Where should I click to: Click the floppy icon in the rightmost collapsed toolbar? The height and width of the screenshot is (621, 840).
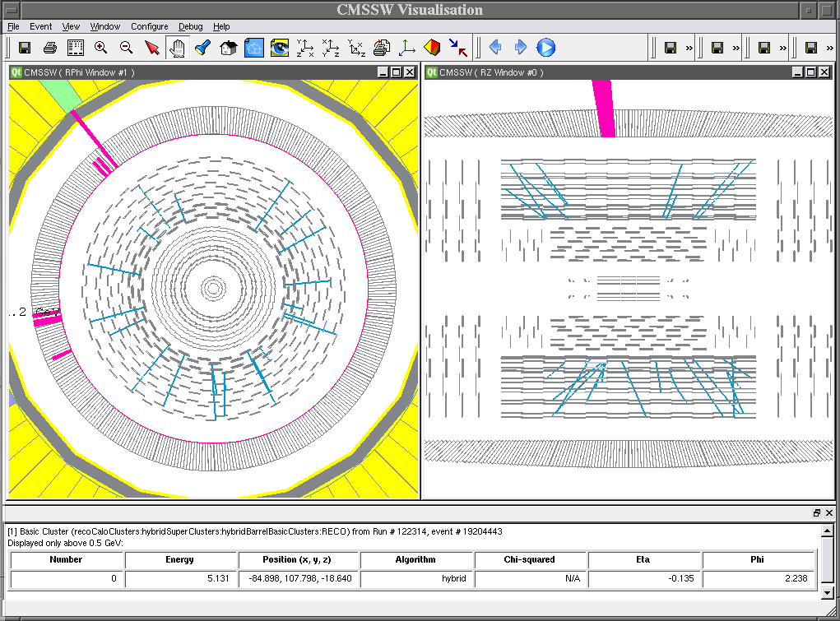tap(811, 49)
